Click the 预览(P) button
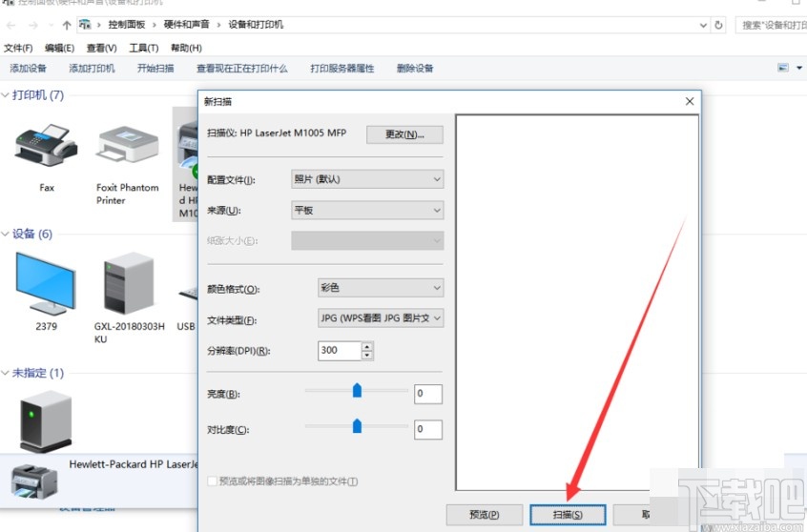 click(x=485, y=515)
